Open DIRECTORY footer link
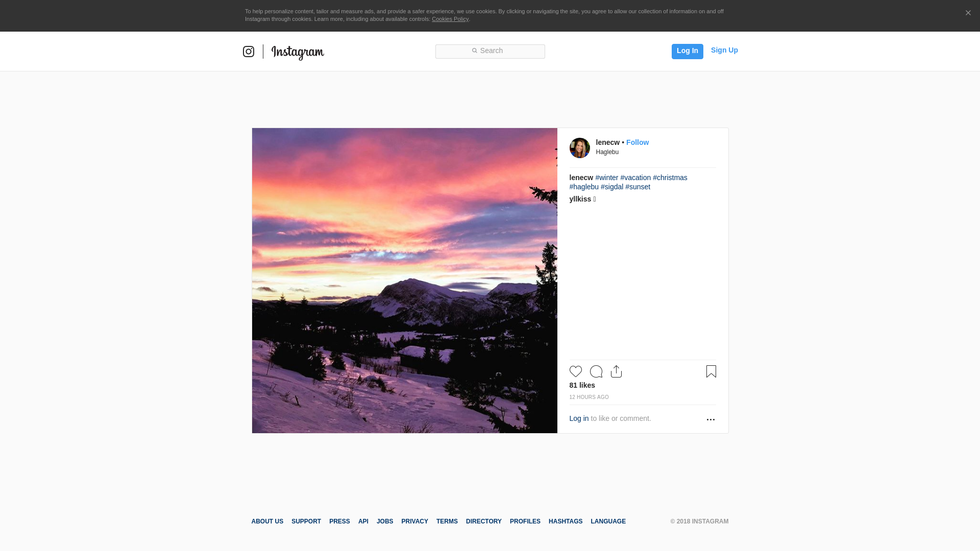 [484, 521]
